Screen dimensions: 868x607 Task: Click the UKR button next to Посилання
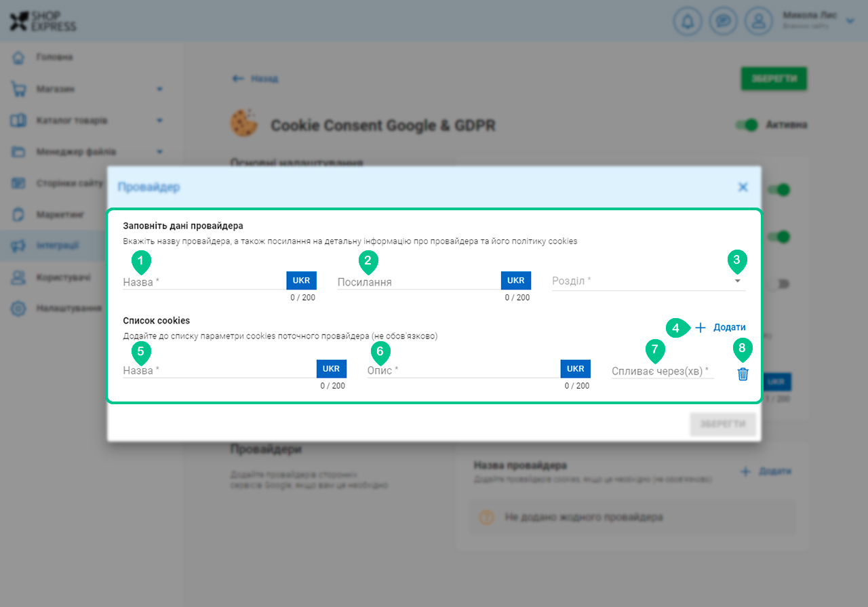[516, 280]
